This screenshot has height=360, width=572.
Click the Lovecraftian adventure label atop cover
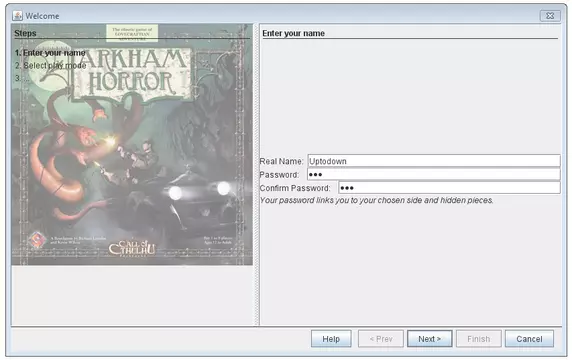click(x=132, y=33)
